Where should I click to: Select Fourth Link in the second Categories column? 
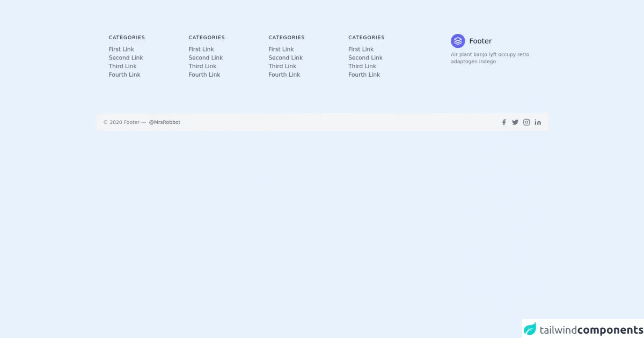[x=204, y=75]
